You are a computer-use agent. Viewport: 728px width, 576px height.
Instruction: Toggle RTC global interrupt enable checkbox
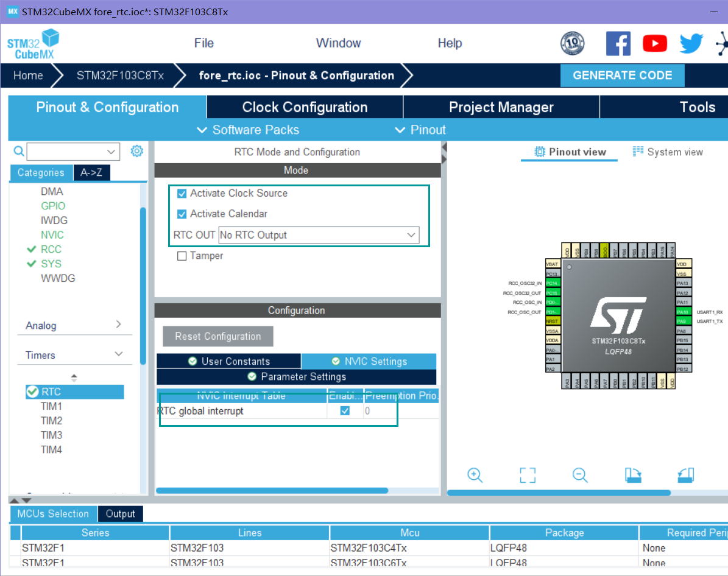point(345,410)
